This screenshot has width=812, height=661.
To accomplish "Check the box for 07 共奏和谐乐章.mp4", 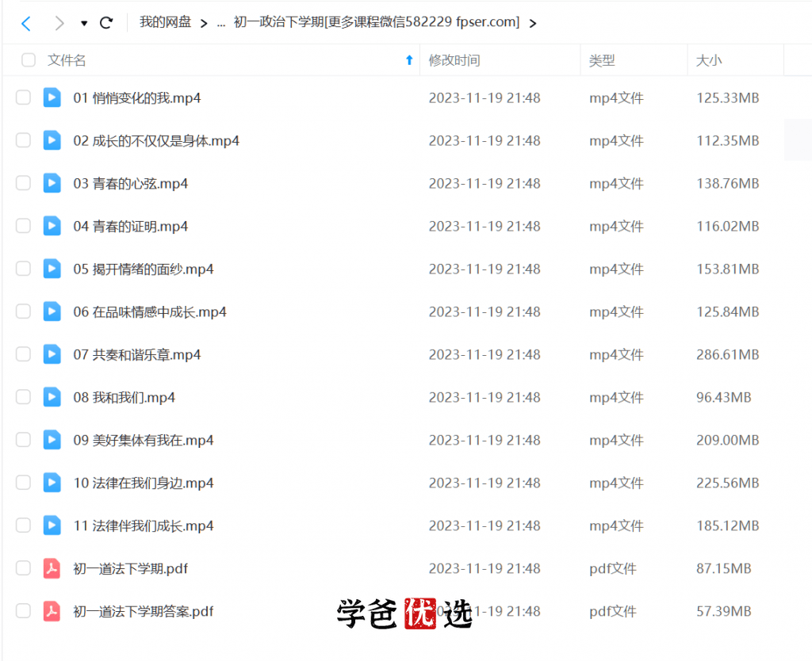I will click(23, 354).
